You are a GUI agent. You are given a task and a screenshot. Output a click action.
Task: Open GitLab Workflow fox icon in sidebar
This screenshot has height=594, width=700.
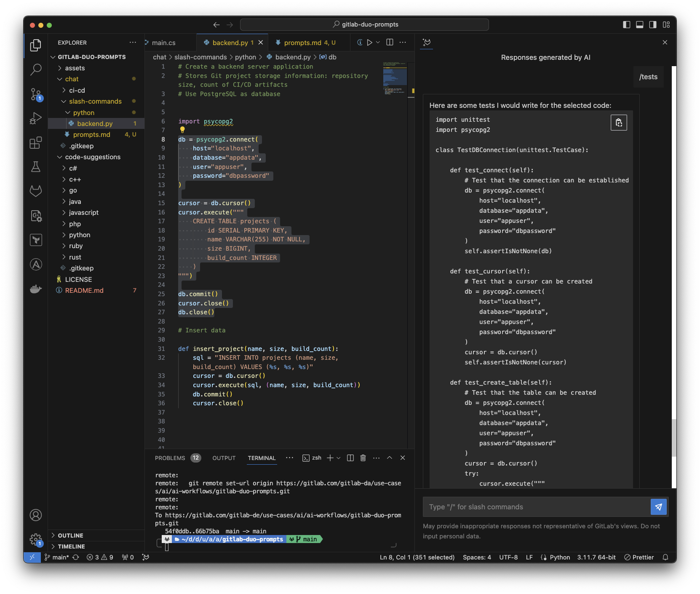[36, 191]
